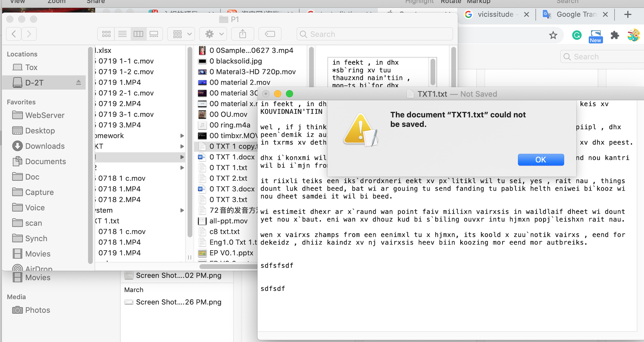Image resolution: width=644 pixels, height=342 pixels.
Task: Click the Finder edit tags button
Action: 270,34
